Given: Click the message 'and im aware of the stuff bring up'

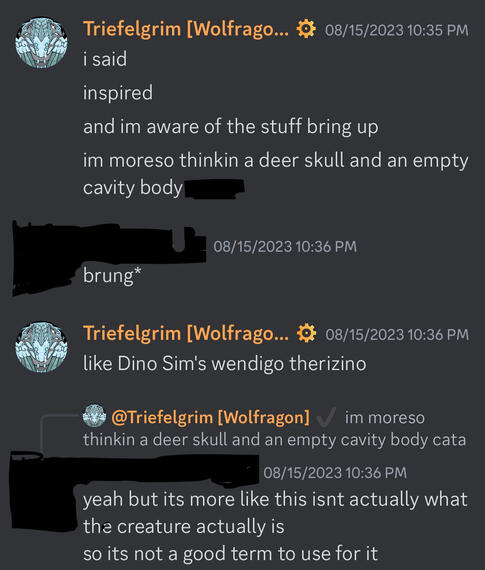Looking at the screenshot, I should click(x=231, y=127).
